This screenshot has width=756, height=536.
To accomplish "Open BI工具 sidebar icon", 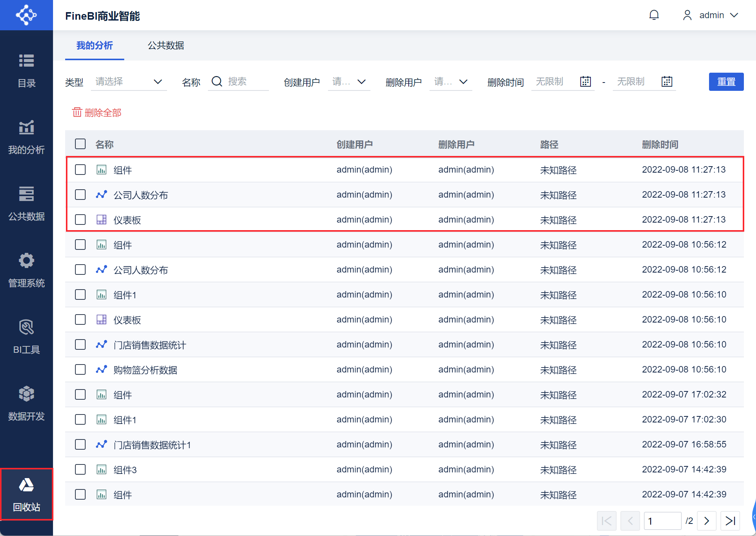I will point(26,327).
